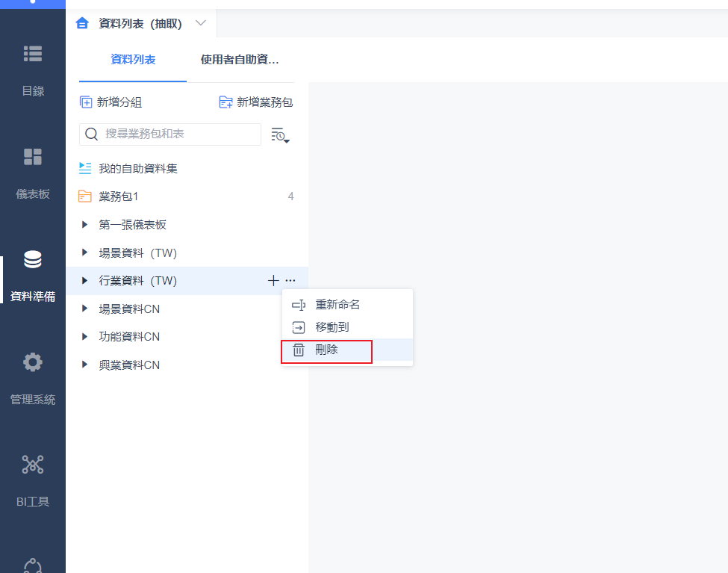The height and width of the screenshot is (573, 728).
Task: Open the 資料列表 (抽取) dropdown chevron
Action: pyautogui.click(x=201, y=22)
